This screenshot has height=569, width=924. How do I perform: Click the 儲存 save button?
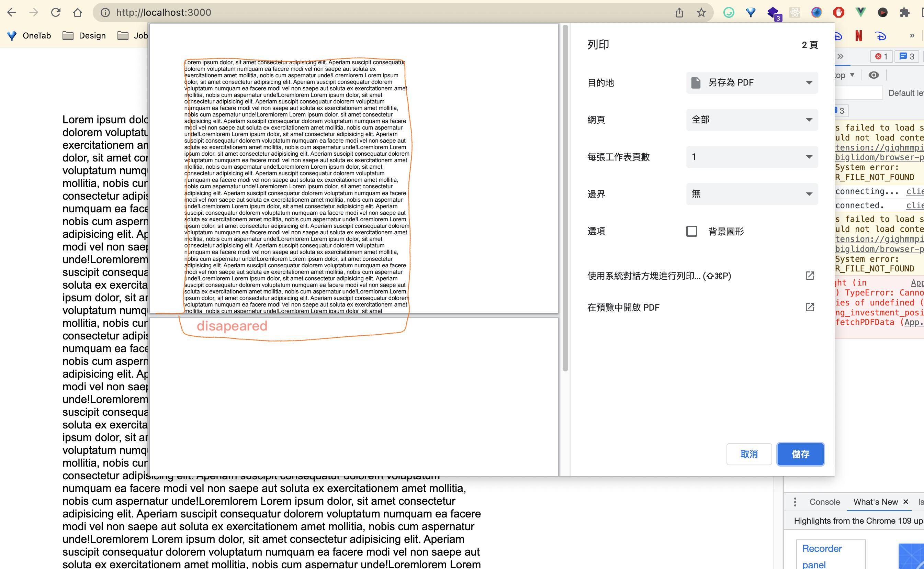pyautogui.click(x=800, y=454)
